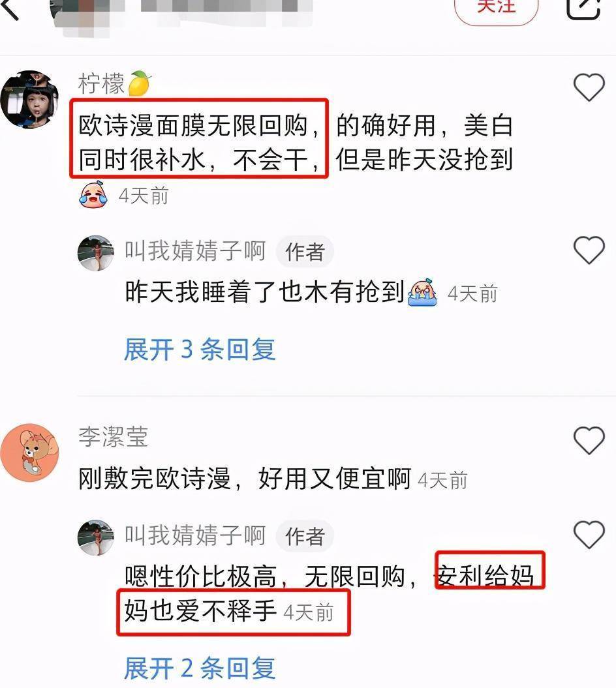Viewport: 616px width, 688px height.
Task: Tap the crying emoji in the author's reply
Action: tap(422, 292)
